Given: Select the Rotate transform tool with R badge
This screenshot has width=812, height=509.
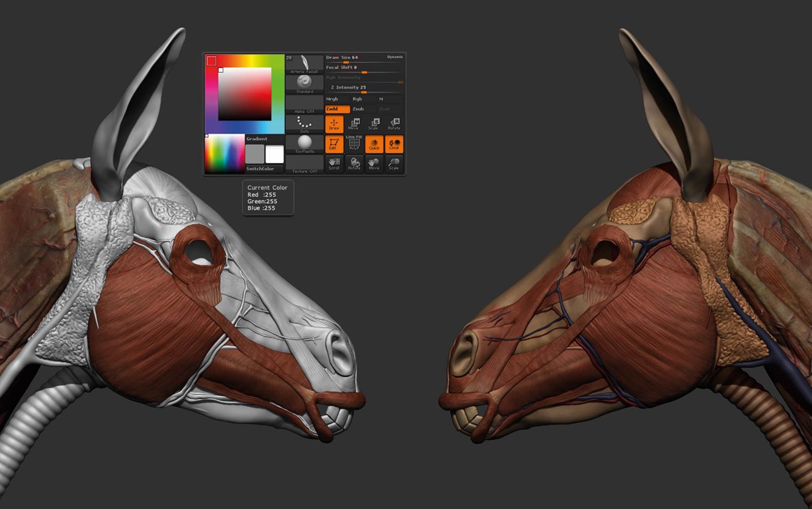Looking at the screenshot, I should click(x=394, y=124).
